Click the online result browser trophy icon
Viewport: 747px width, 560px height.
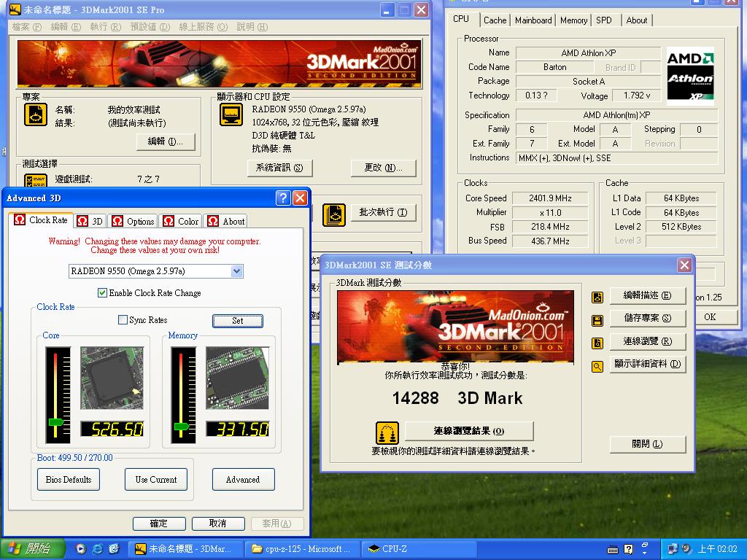point(387,432)
